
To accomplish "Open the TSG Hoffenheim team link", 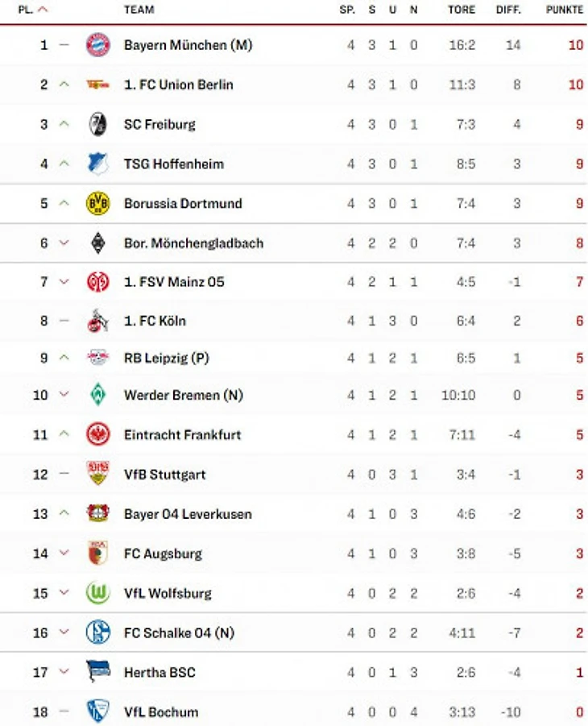I will click(174, 164).
